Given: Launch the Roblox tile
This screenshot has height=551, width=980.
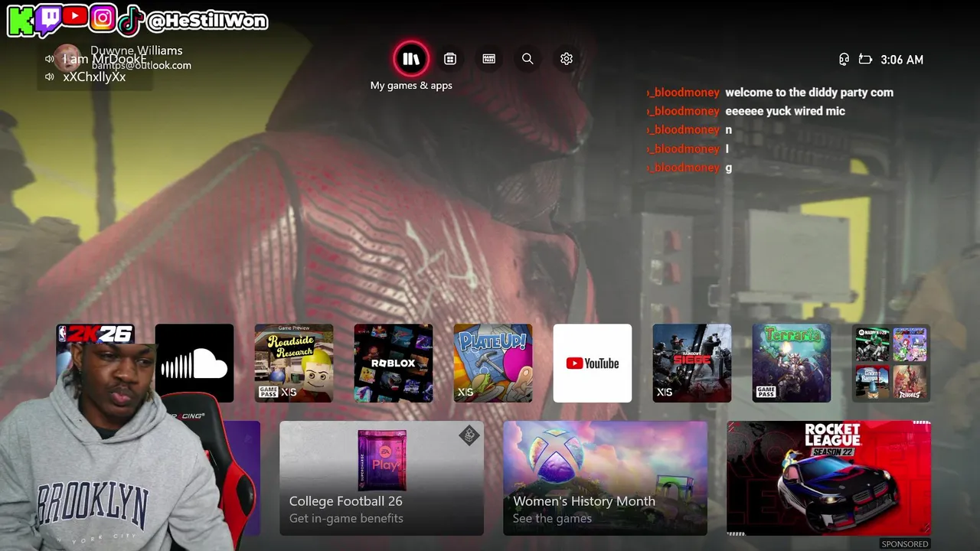Looking at the screenshot, I should coord(394,363).
